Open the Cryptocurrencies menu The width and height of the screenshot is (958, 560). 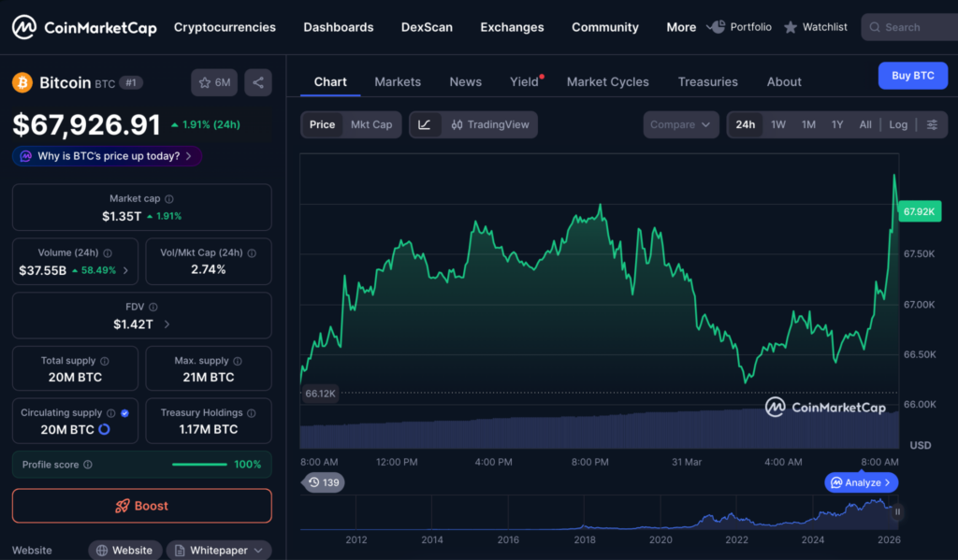[x=225, y=27]
